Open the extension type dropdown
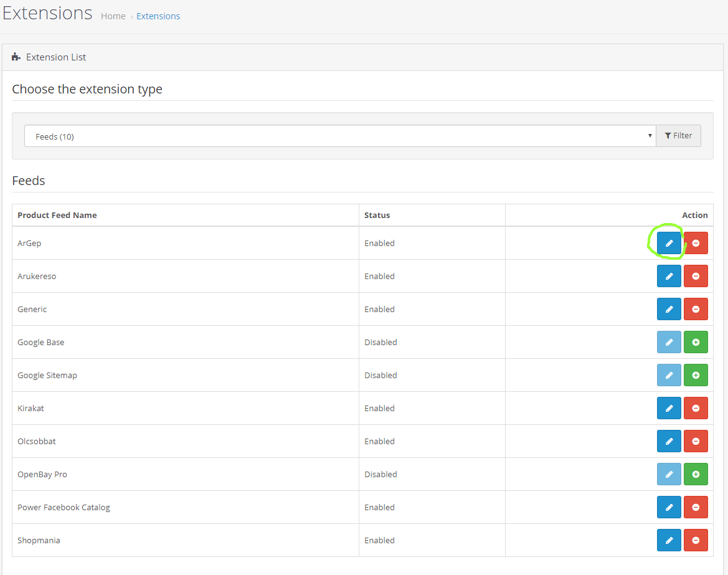This screenshot has width=728, height=575. 340,136
